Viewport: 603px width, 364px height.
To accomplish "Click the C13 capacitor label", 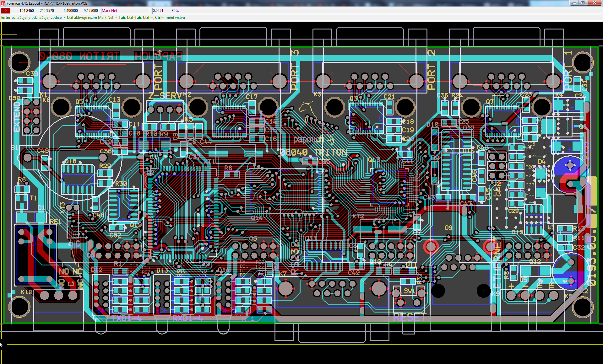I will (x=115, y=99).
